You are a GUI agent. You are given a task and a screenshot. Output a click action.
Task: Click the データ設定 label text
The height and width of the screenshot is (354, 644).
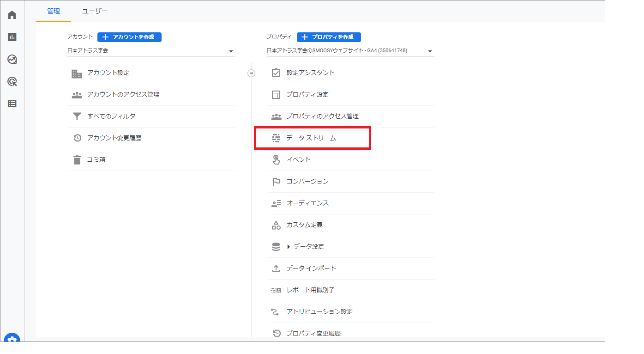[x=309, y=247]
